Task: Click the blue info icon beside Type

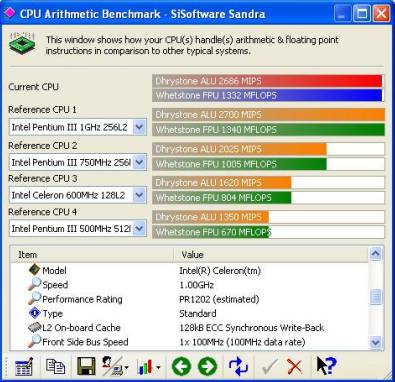Action: coord(35,313)
